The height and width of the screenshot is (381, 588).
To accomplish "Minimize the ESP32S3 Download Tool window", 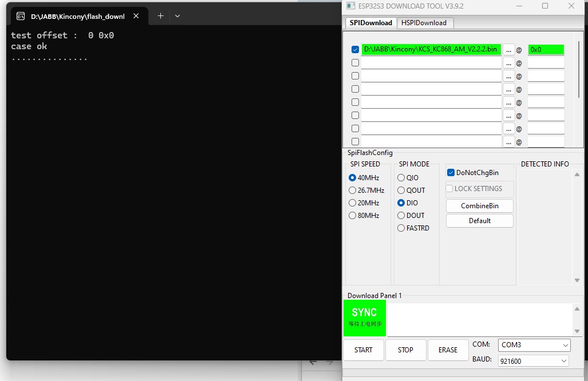I will tap(519, 6).
